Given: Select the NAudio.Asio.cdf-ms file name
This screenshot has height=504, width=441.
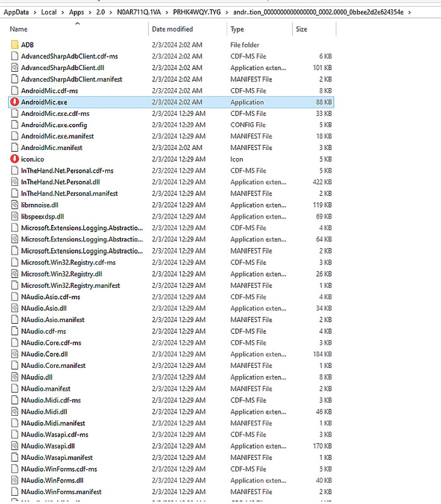Looking at the screenshot, I should pyautogui.click(x=50, y=297).
